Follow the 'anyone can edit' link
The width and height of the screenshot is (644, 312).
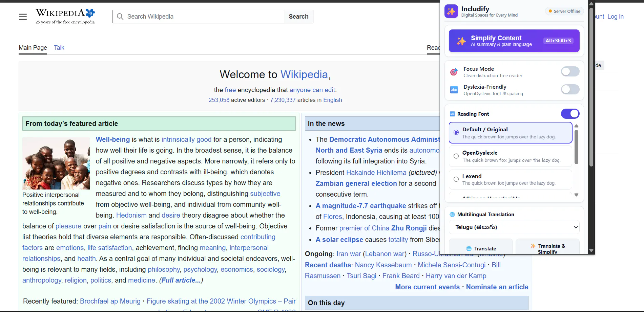pos(312,90)
